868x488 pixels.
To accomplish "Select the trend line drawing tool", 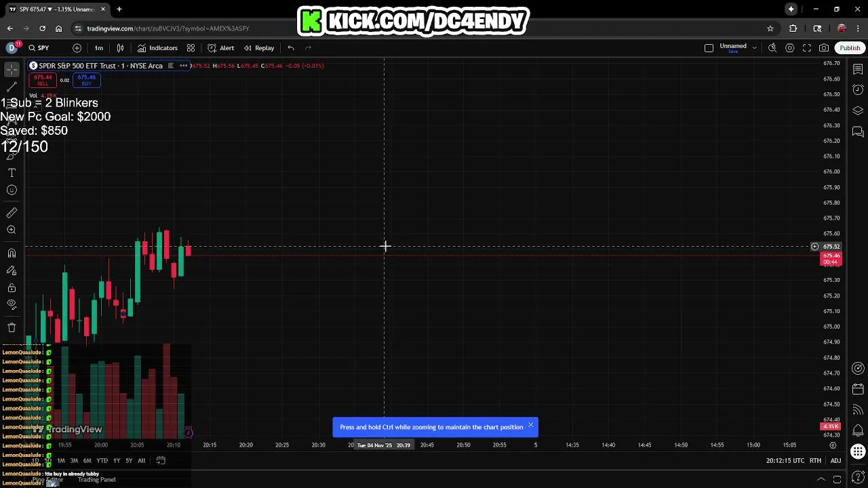I will [12, 87].
